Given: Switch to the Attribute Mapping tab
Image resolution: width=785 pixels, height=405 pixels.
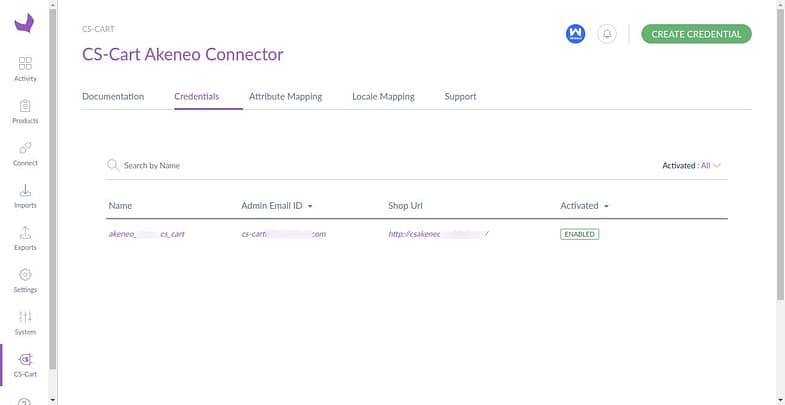Looking at the screenshot, I should click(285, 97).
